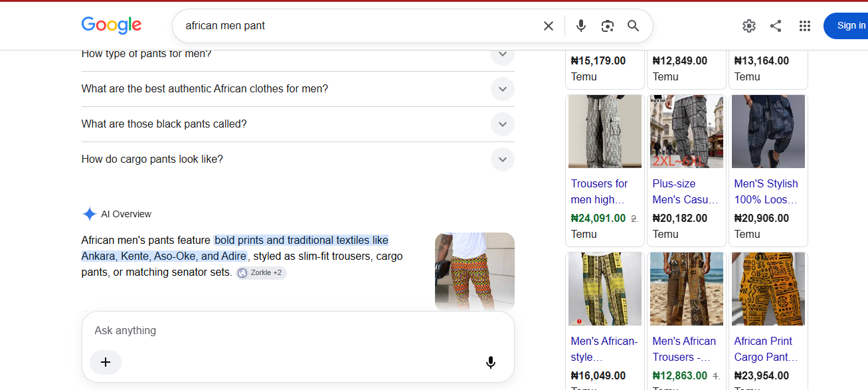868x390 pixels.
Task: Open the AI Overview pants image
Action: tap(475, 272)
